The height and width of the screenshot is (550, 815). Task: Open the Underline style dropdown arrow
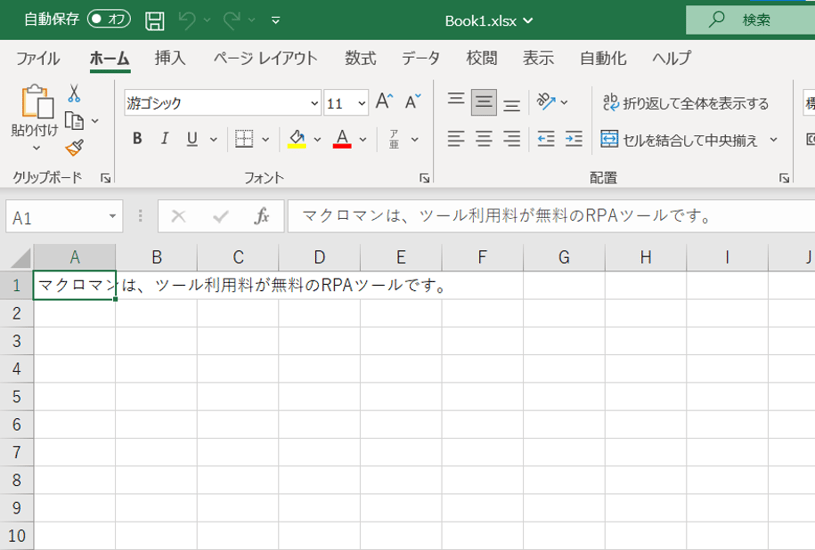(x=214, y=139)
